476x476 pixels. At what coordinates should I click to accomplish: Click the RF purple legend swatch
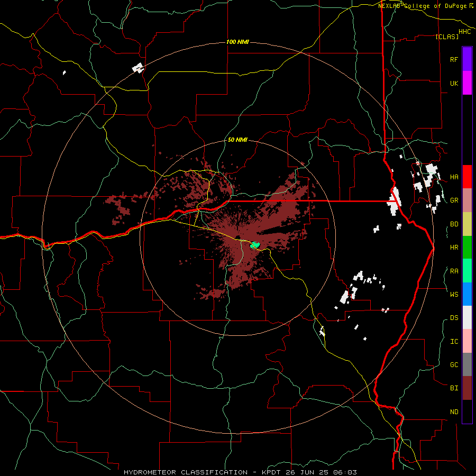[x=467, y=59]
